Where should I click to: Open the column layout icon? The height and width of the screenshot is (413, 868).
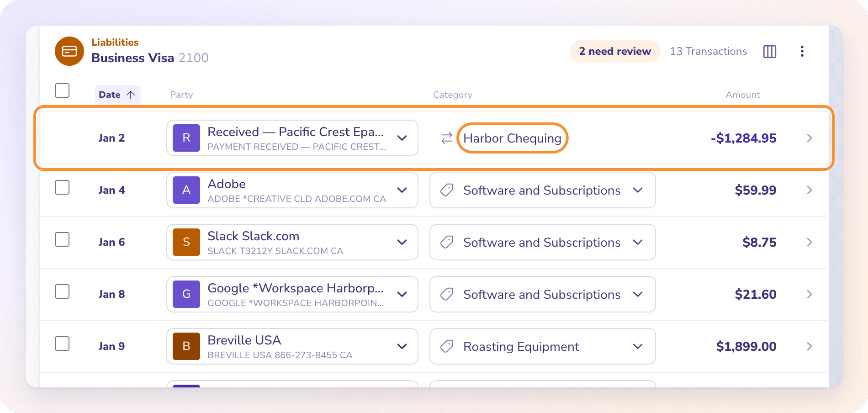[x=770, y=51]
